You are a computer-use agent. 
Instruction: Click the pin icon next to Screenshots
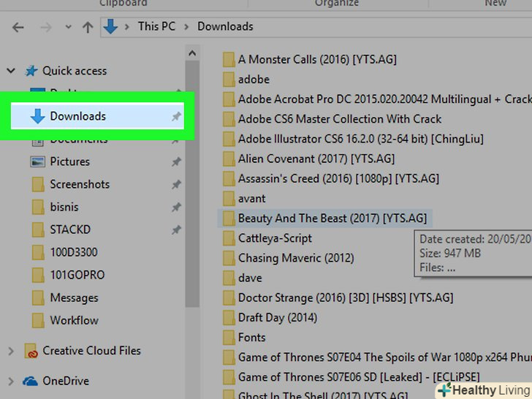pyautogui.click(x=176, y=185)
